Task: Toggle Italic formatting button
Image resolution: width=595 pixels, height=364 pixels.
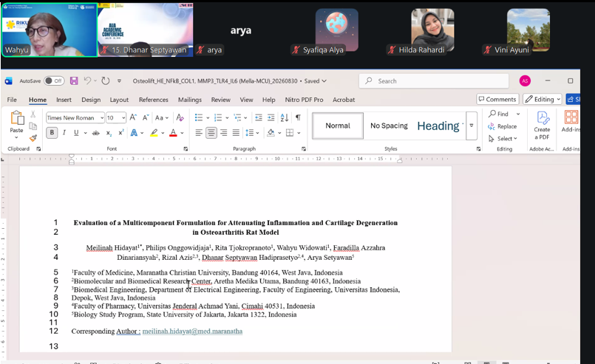Action: tap(64, 133)
